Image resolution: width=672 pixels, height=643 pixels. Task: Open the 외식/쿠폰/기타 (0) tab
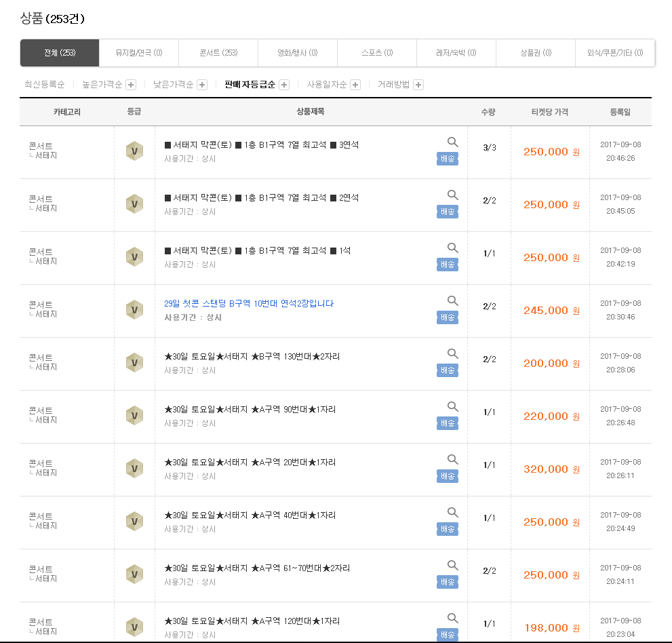click(x=615, y=53)
